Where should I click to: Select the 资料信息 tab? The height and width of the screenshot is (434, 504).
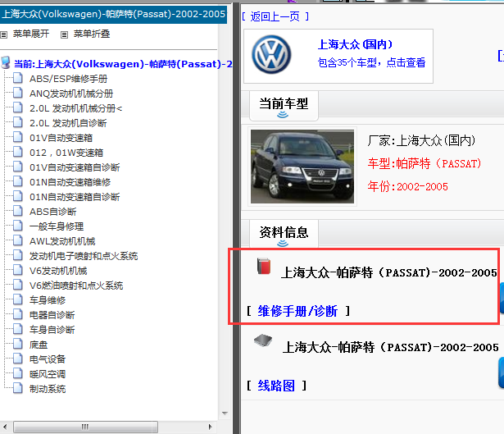[284, 234]
